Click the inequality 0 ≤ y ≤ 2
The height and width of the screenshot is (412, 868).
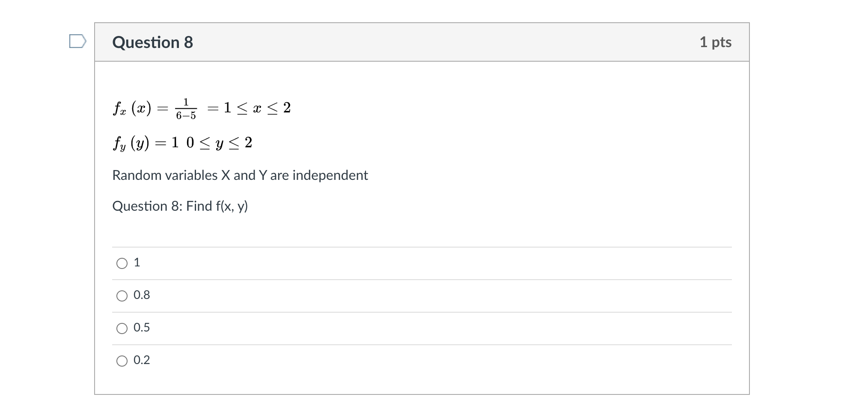219,143
